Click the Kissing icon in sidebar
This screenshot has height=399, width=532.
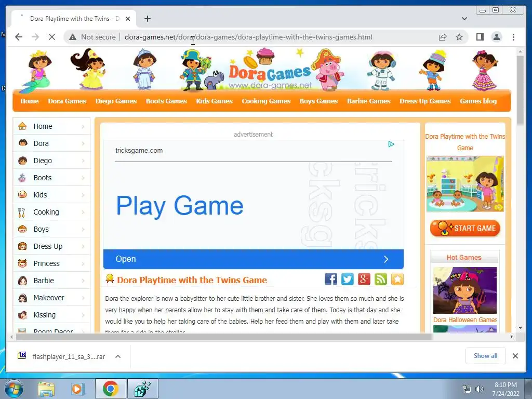click(x=23, y=315)
